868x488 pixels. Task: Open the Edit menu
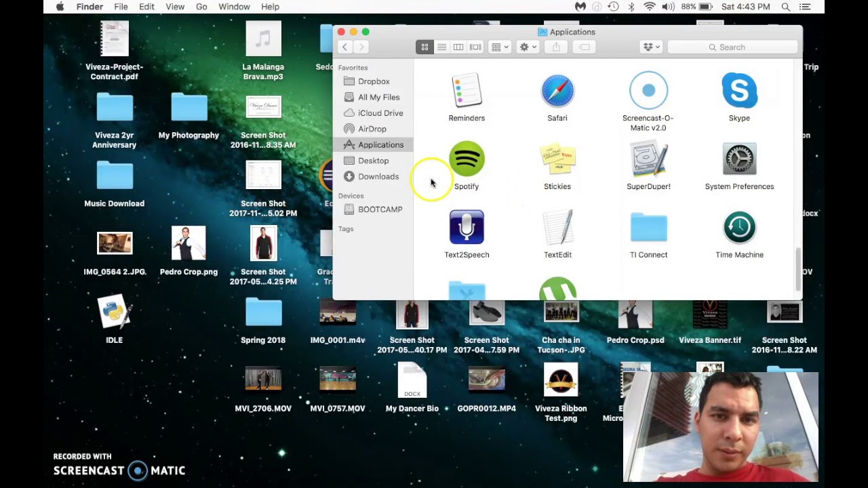146,7
